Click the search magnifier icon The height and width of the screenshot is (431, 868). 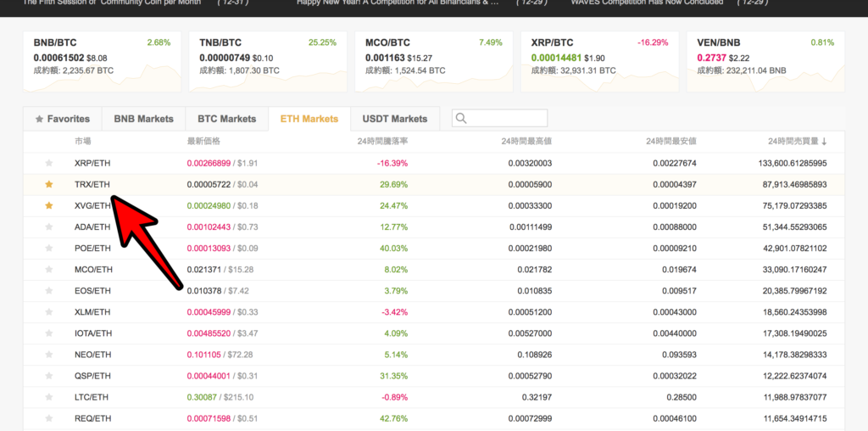460,119
